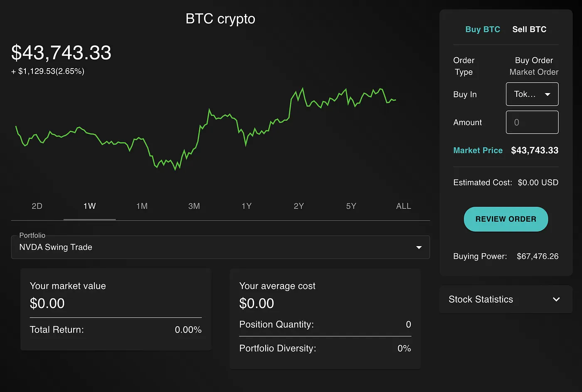Image resolution: width=582 pixels, height=392 pixels.
Task: Click the Estimated Cost $0.00 USD value
Action: pyautogui.click(x=538, y=182)
